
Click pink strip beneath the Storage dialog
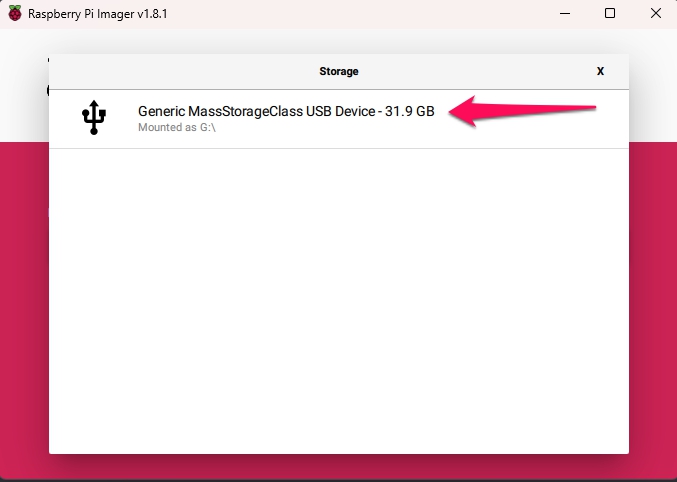pos(338,467)
